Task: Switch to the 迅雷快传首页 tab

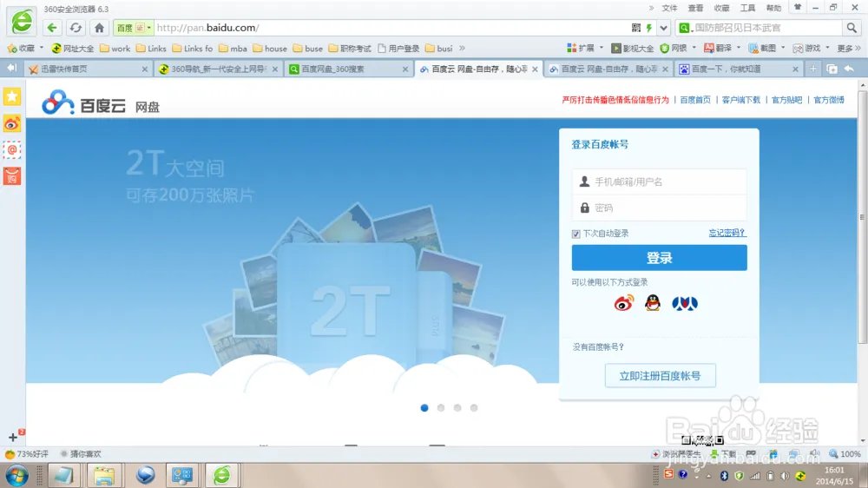Action: 89,69
